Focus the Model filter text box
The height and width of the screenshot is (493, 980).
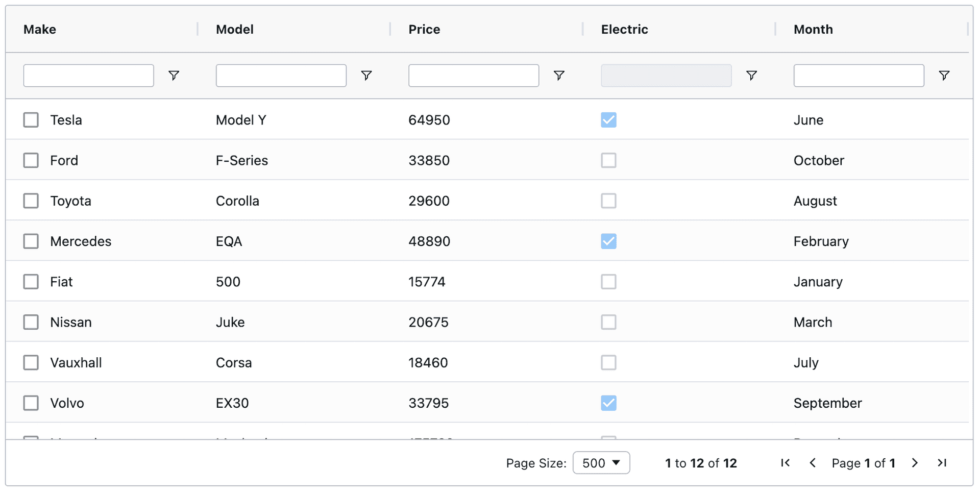click(281, 76)
